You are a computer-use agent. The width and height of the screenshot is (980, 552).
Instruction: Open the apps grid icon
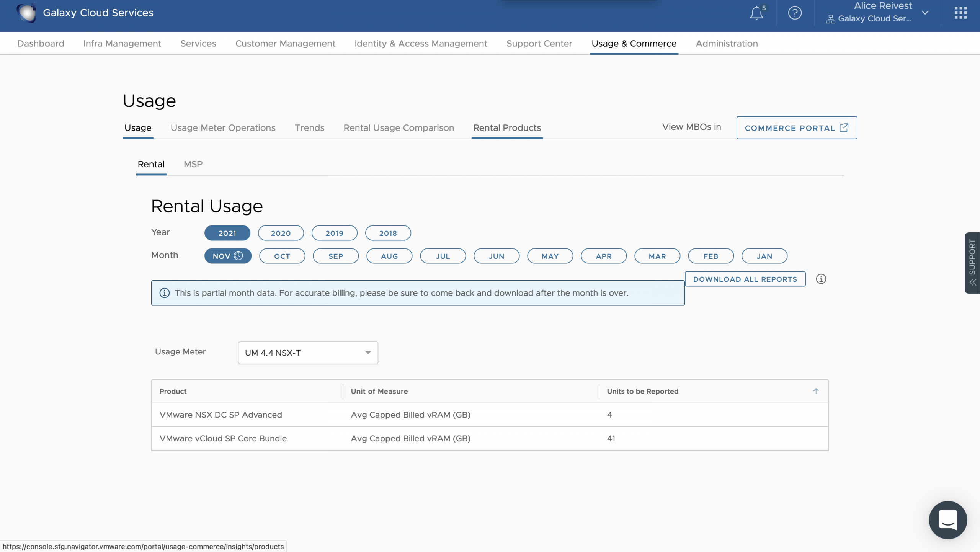point(960,13)
